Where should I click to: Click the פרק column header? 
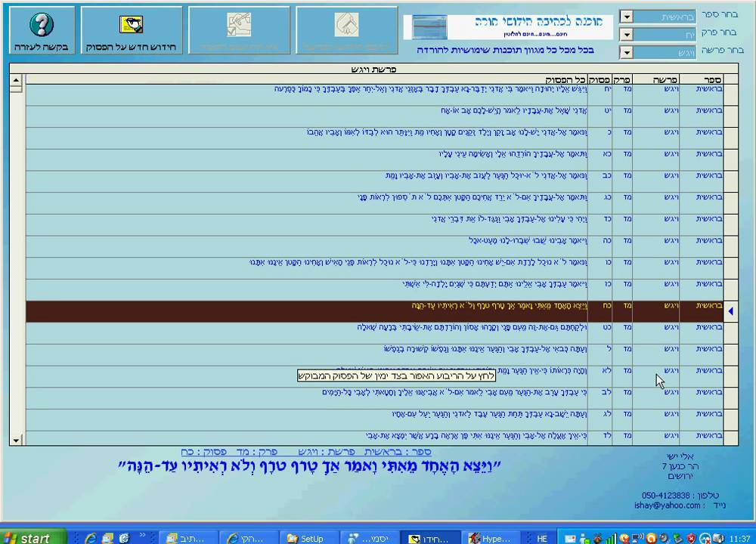tap(622, 79)
